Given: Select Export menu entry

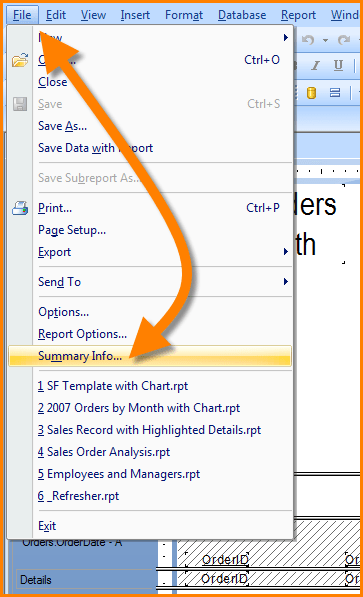Looking at the screenshot, I should [54, 252].
